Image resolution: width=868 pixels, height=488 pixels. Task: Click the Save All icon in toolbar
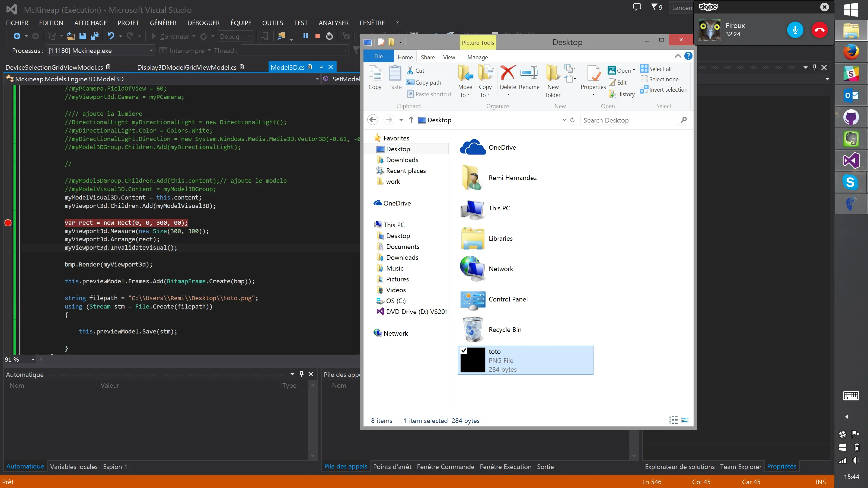point(95,36)
